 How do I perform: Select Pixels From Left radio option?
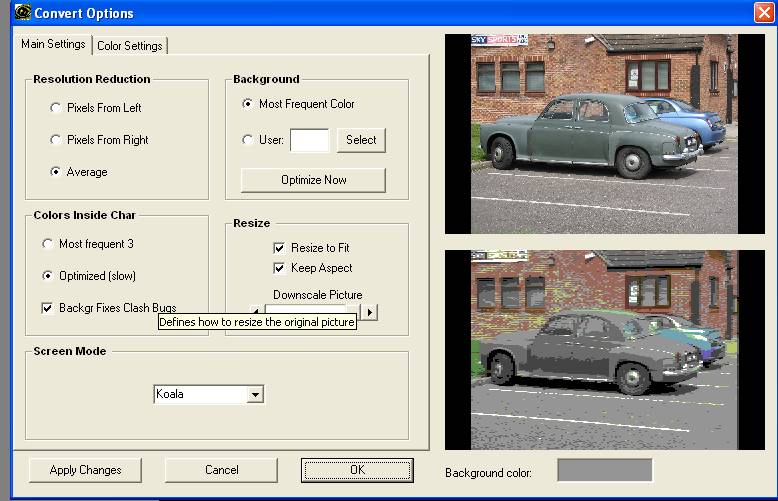point(56,108)
